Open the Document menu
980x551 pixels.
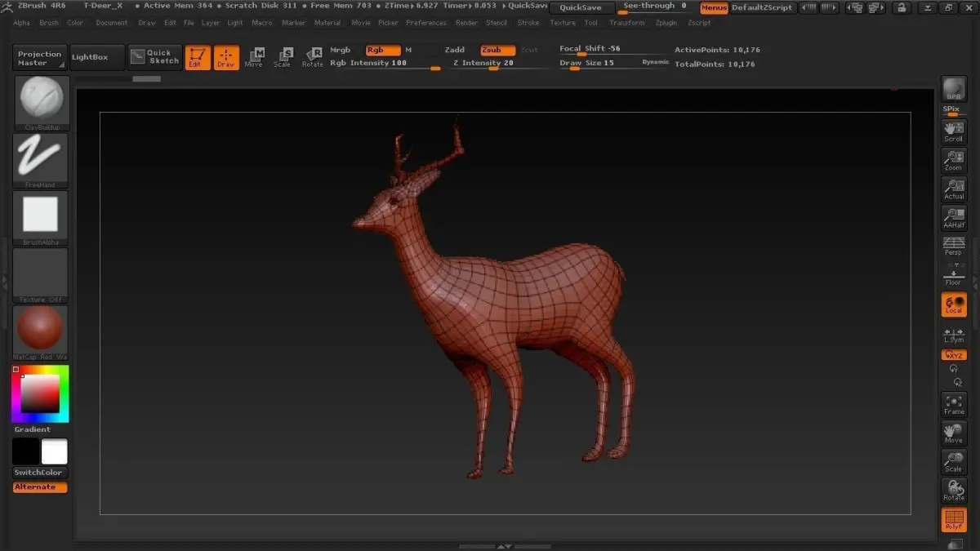click(112, 23)
